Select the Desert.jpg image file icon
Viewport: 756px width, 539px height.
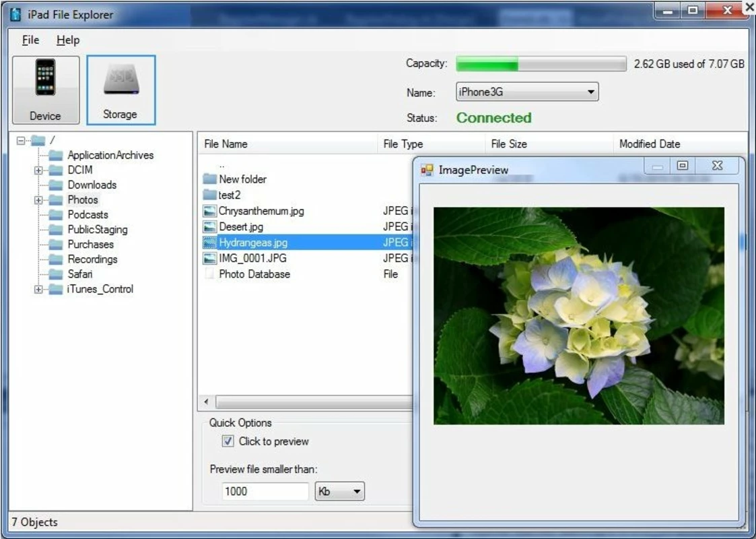[210, 227]
